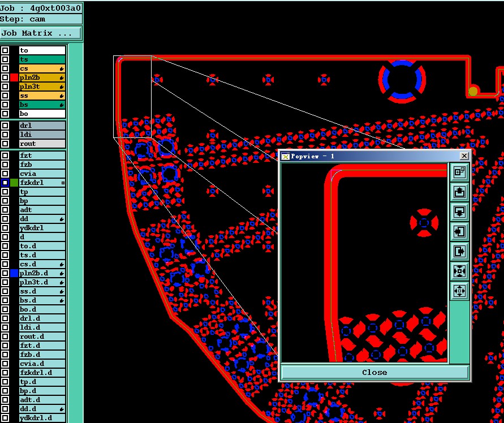Click the Popview link-to-main-view icon
The height and width of the screenshot is (423, 504).
pos(459,172)
